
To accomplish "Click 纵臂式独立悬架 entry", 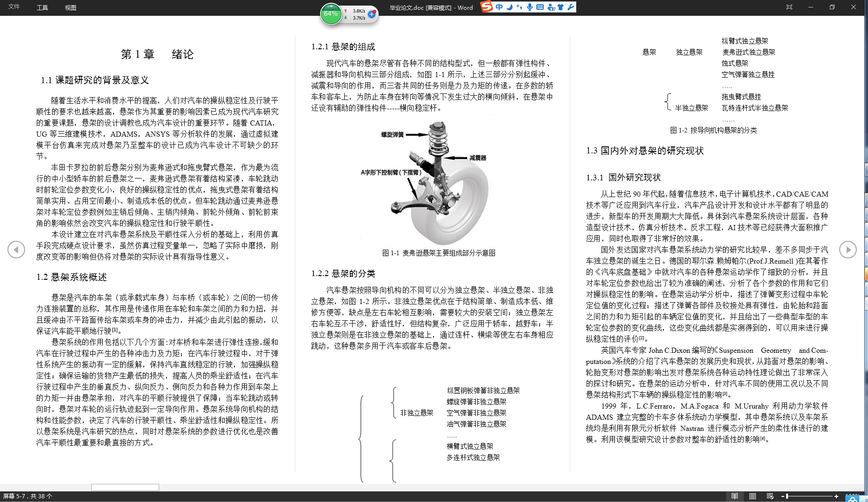I will coord(745,41).
